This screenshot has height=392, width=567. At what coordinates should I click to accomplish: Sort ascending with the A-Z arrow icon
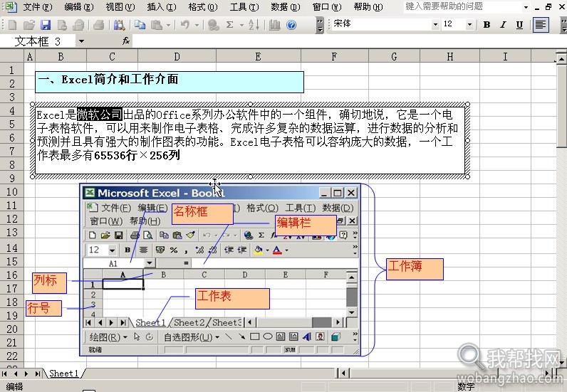tap(254, 25)
